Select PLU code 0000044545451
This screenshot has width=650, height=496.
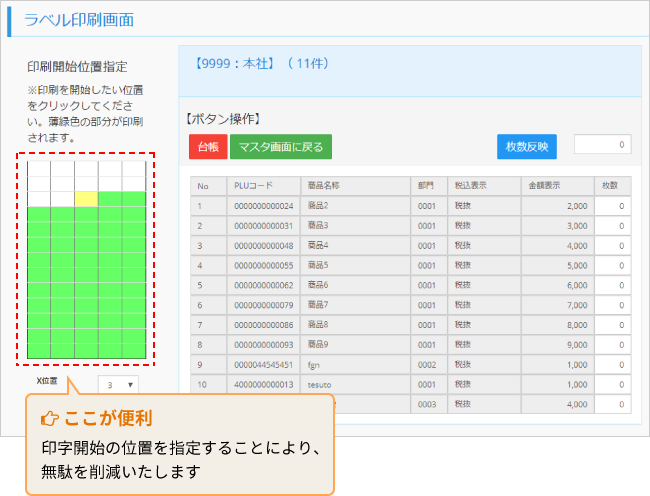coord(264,365)
